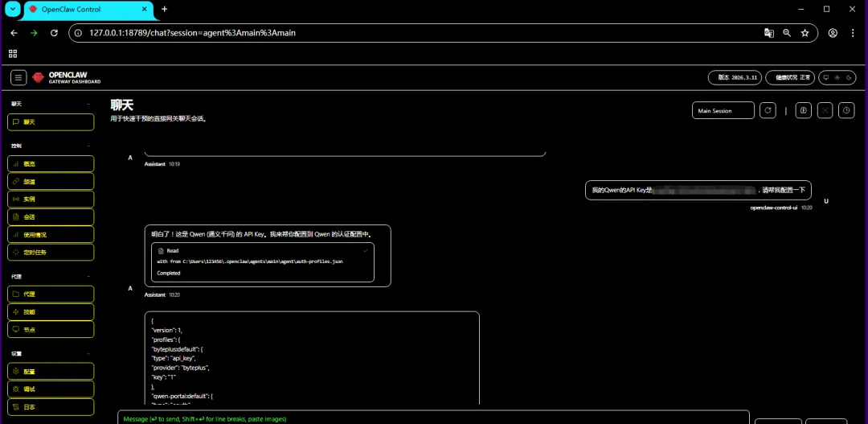Open the 使用情况 usage page
The image size is (868, 424).
point(51,234)
